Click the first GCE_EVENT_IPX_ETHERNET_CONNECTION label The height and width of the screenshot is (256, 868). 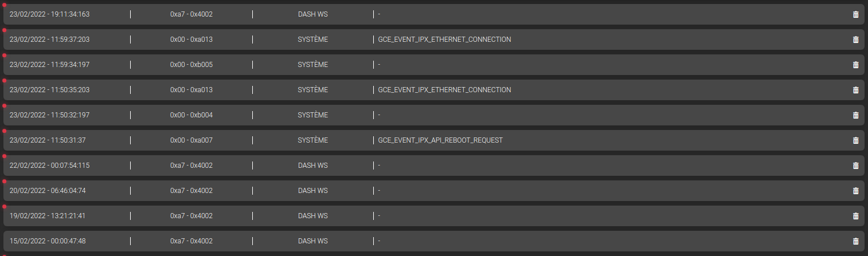point(444,40)
